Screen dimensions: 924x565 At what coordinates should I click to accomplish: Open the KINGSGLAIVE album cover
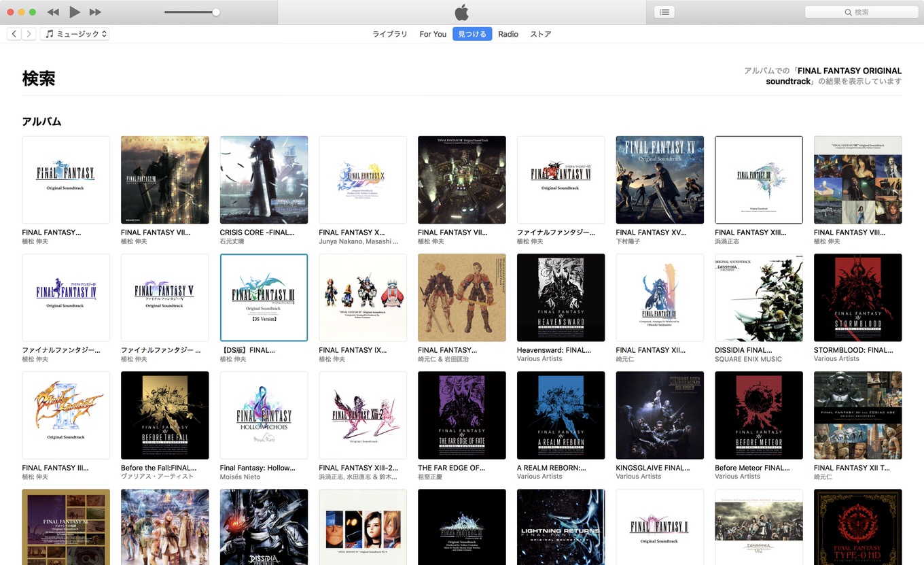point(660,415)
